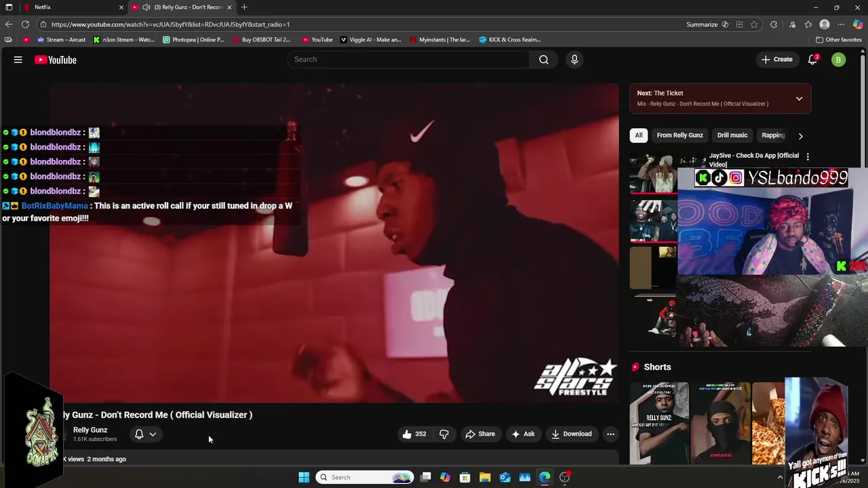Open the Relly Gunz channel name link
The image size is (868, 488).
90,430
